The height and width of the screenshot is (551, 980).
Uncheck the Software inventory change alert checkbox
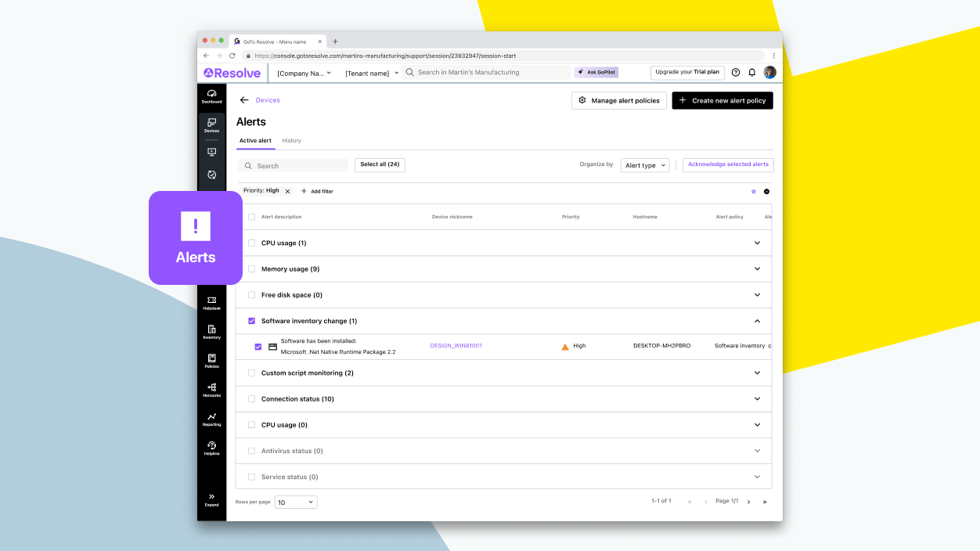[x=258, y=346]
